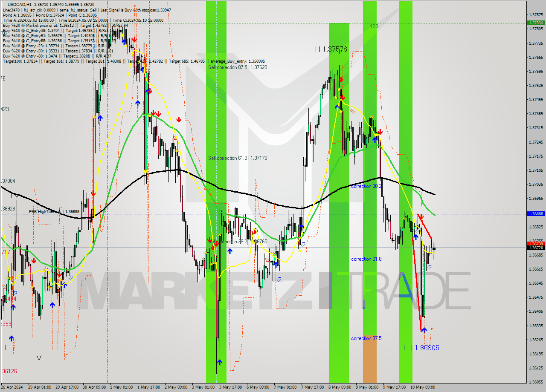Select the blue 'correction 87.5' label
Viewport: 546px width, 392px height.
click(366, 338)
